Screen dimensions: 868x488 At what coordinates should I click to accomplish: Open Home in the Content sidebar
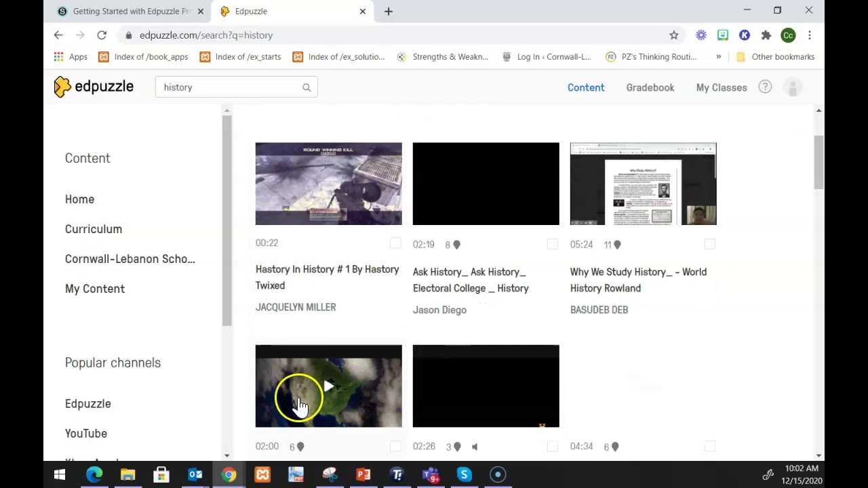pos(79,199)
